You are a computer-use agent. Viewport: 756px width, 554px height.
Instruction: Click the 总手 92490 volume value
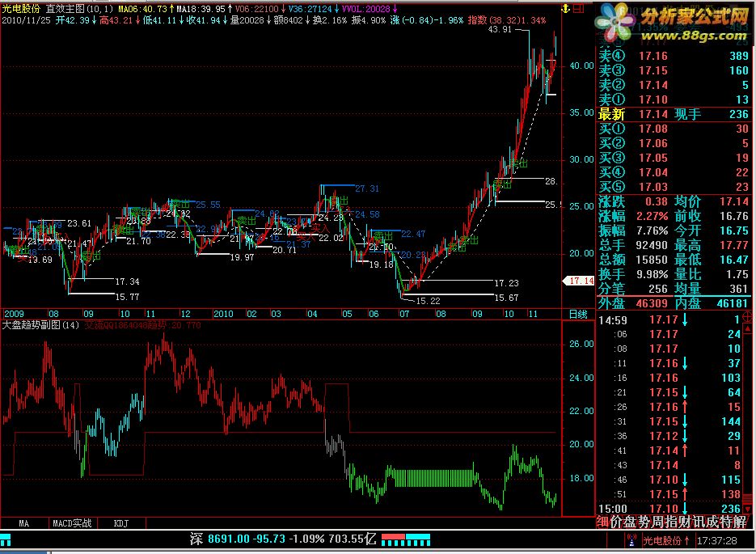652,245
